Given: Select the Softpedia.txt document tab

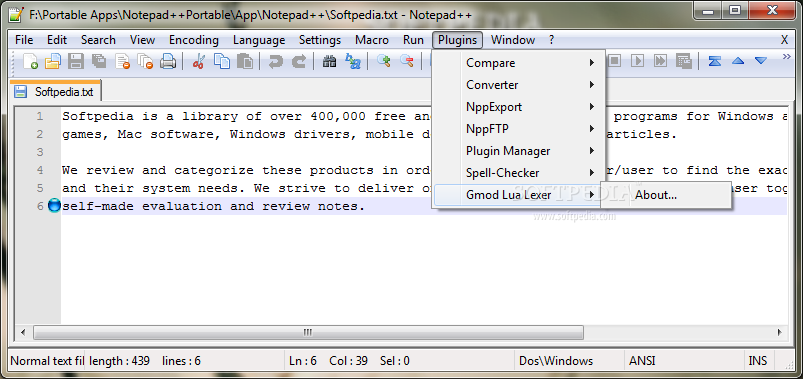Looking at the screenshot, I should [x=56, y=92].
